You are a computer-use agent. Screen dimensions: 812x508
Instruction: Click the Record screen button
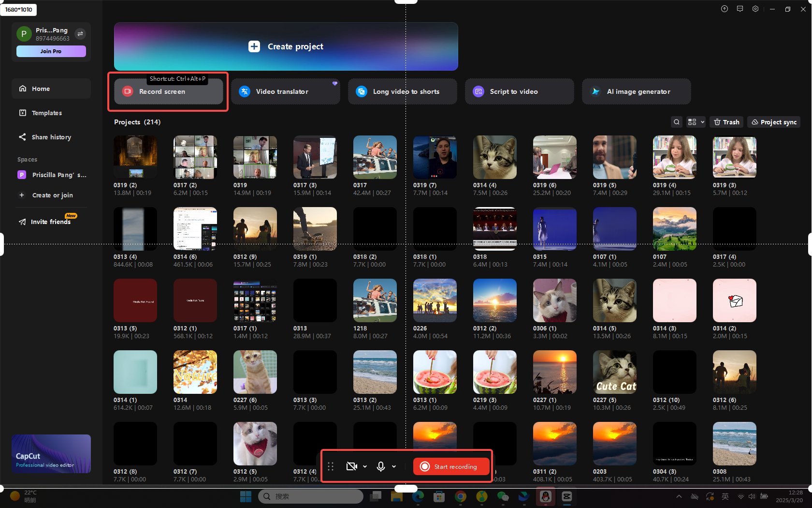click(x=169, y=91)
